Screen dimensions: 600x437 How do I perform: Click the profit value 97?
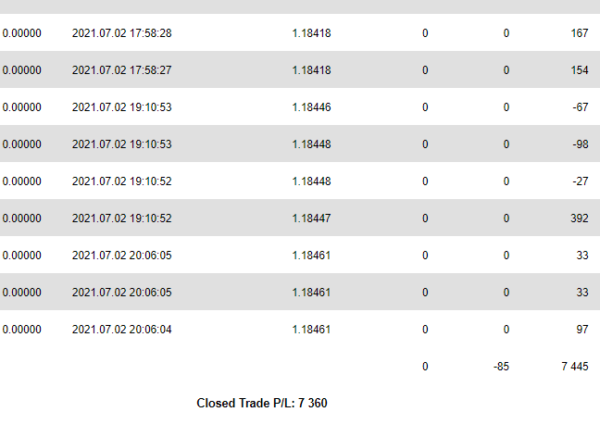point(582,329)
